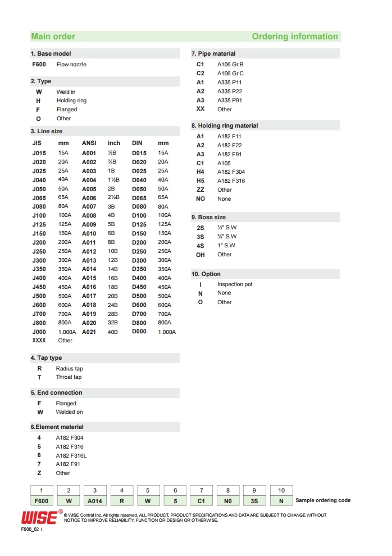Image resolution: width=392 pixels, height=556 pixels.
Task: Click the red WISE logo
Action: (x=39, y=517)
